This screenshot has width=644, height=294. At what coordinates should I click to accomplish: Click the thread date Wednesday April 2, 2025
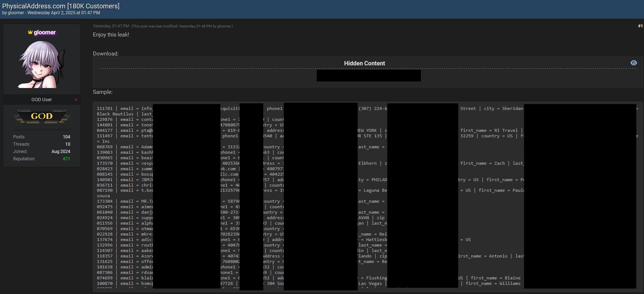click(51, 13)
